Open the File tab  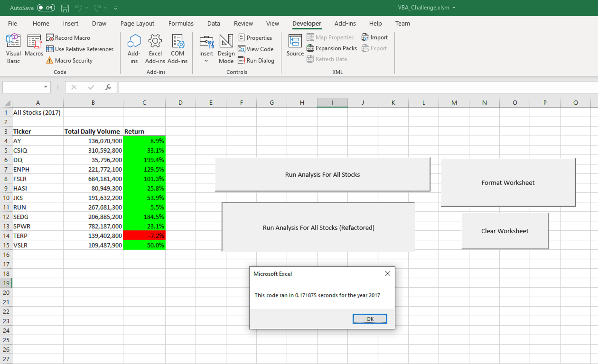[x=12, y=23]
